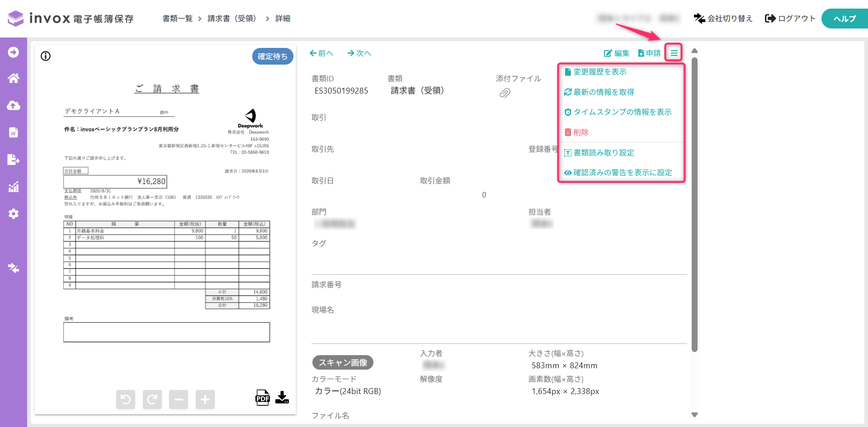This screenshot has height=427, width=868.
Task: Zoom in on the invoice with the plus button
Action: click(x=205, y=399)
